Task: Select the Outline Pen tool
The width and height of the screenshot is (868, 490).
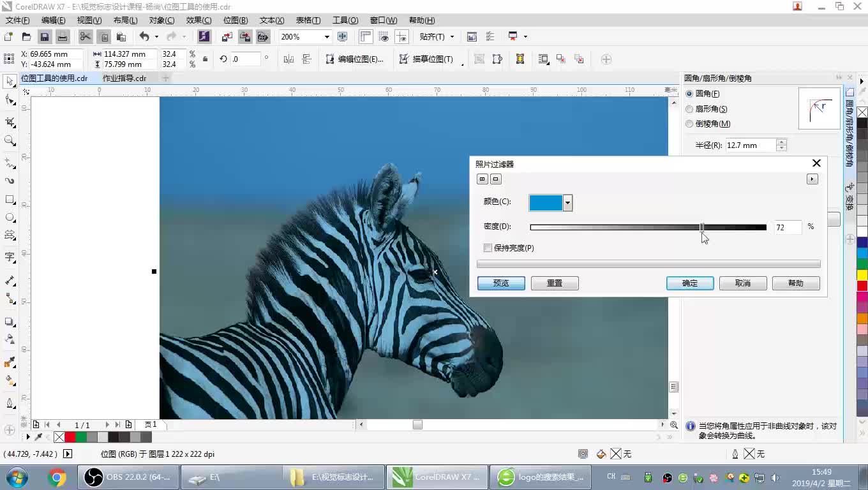Action: [10, 403]
